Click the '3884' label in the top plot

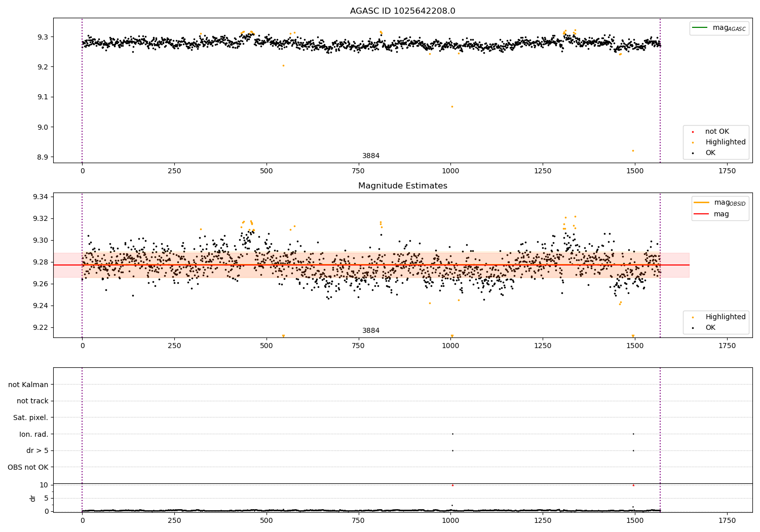371,156
